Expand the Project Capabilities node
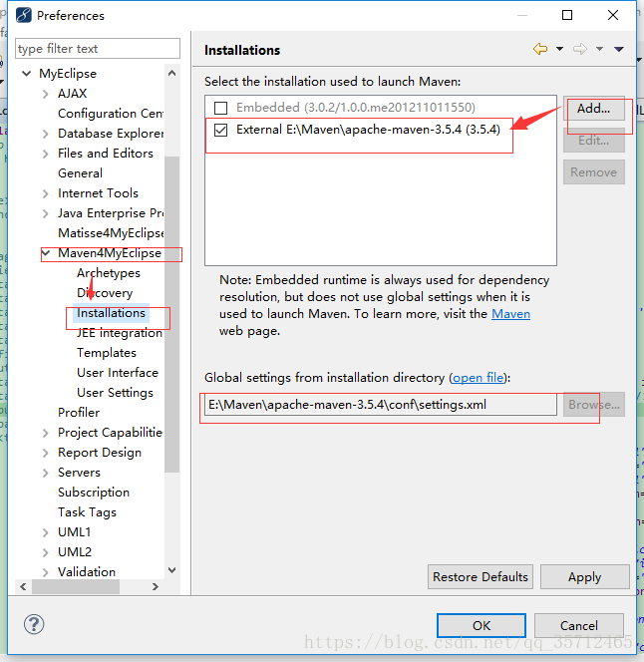The width and height of the screenshot is (644, 662). click(46, 433)
